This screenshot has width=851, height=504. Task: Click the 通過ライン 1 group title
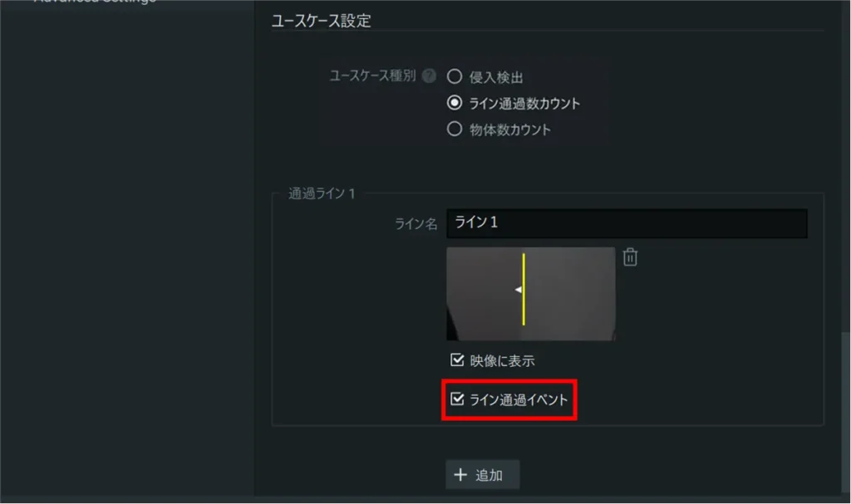(x=322, y=193)
